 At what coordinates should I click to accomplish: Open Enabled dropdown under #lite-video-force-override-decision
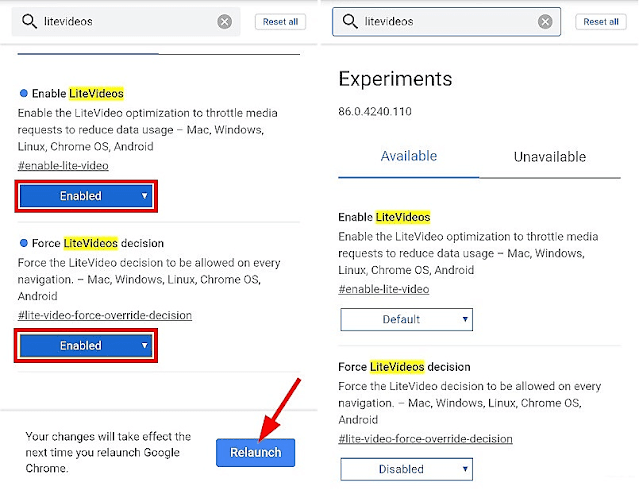pyautogui.click(x=86, y=346)
